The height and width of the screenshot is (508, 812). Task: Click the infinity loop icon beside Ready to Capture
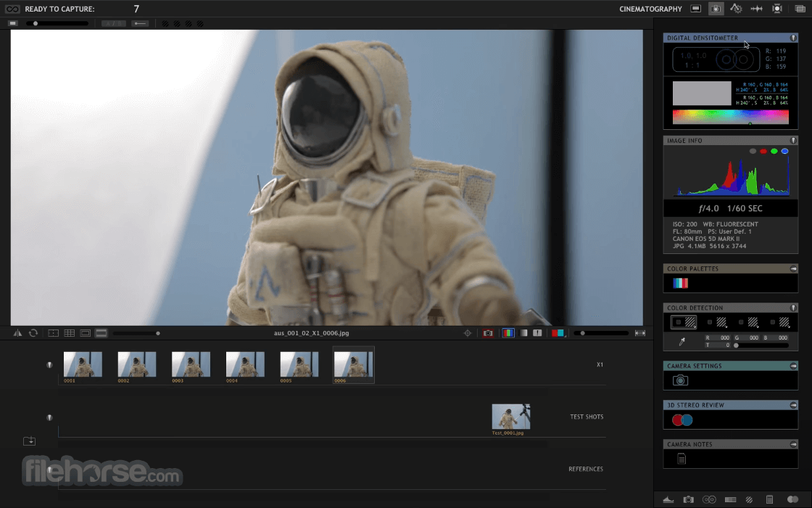12,9
